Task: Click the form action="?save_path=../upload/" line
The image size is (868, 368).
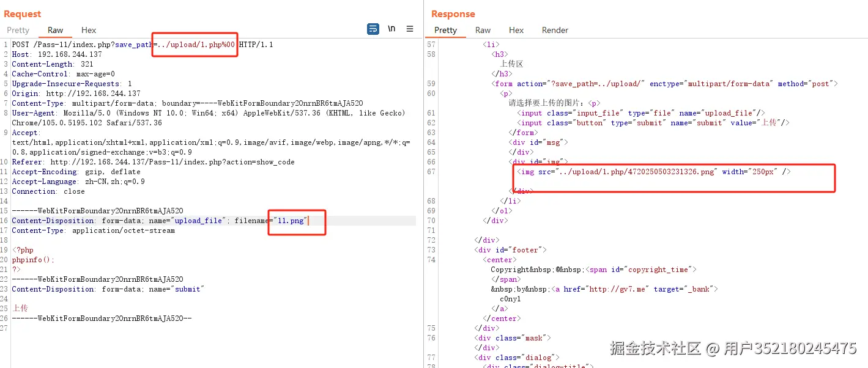Action: 664,84
